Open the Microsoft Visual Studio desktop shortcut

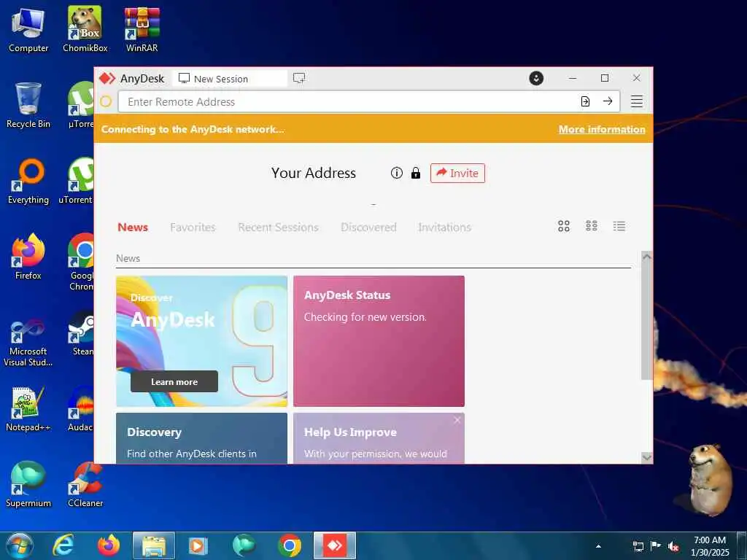click(x=28, y=342)
